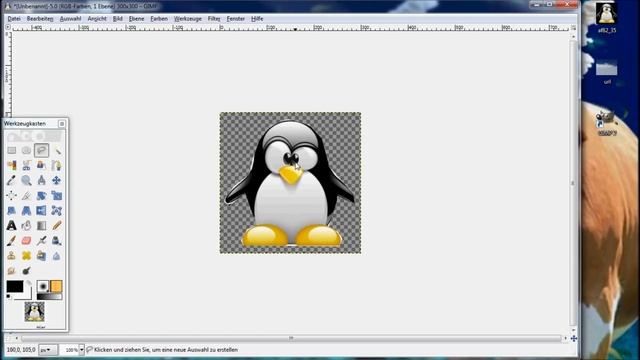Screen dimensions: 640x360
Task: Open the Werkzeuge menu
Action: tap(188, 19)
